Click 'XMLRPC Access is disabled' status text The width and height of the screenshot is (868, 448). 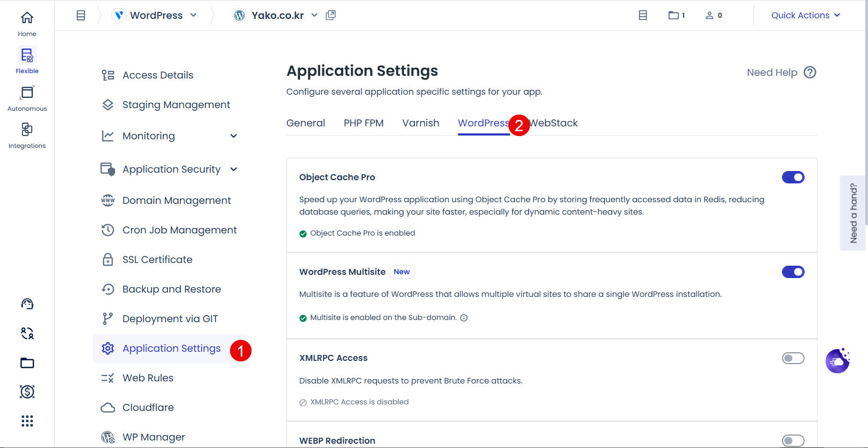[360, 402]
